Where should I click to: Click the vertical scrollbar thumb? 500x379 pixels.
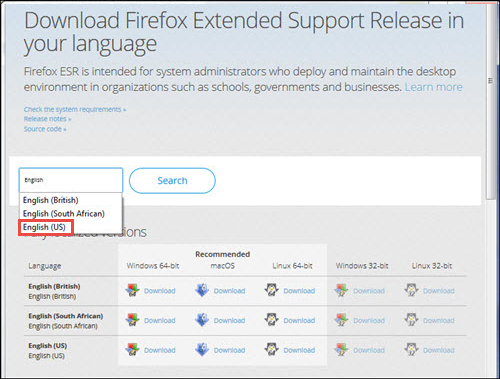(x=491, y=103)
